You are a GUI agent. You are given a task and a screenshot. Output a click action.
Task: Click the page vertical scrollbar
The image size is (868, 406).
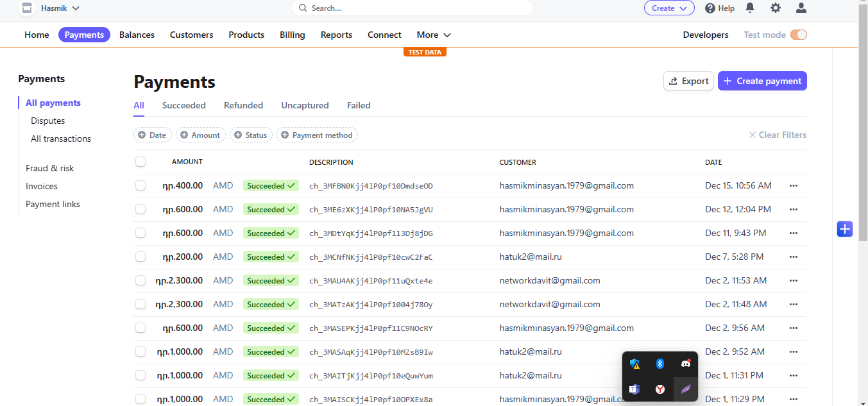click(863, 122)
